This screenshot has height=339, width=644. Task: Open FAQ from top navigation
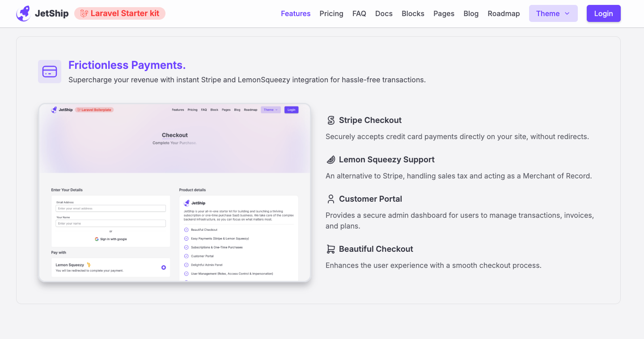tap(359, 13)
